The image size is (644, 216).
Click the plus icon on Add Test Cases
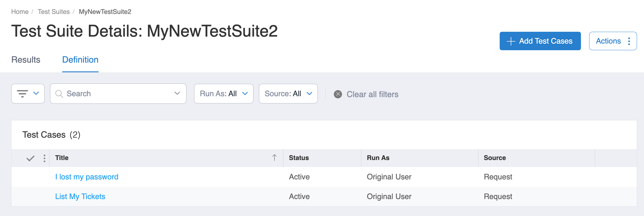point(511,41)
